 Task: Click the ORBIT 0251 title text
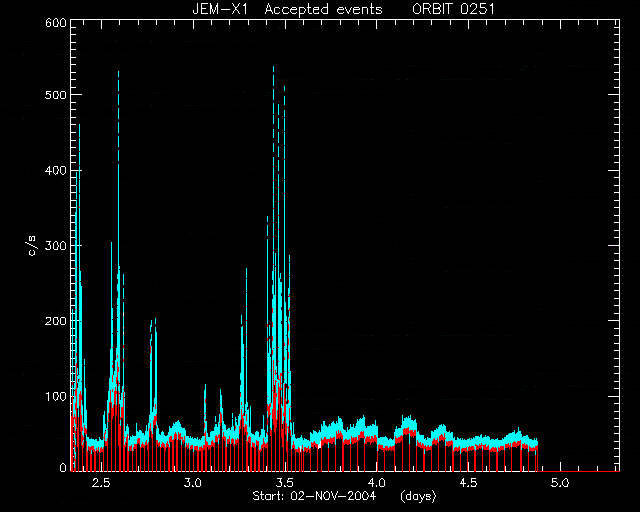pyautogui.click(x=453, y=9)
